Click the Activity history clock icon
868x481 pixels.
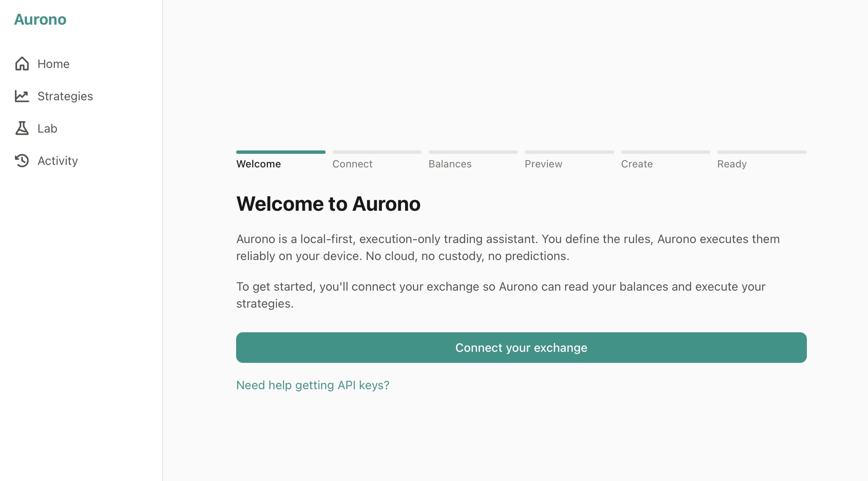(x=22, y=161)
